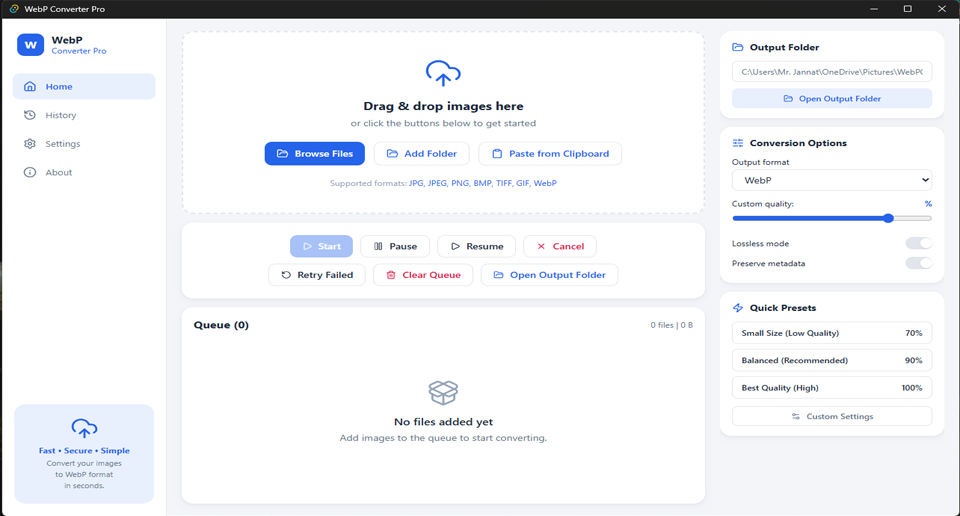Viewport: 960px width, 516px height.
Task: Click the Custom quality percent value
Action: (x=928, y=204)
